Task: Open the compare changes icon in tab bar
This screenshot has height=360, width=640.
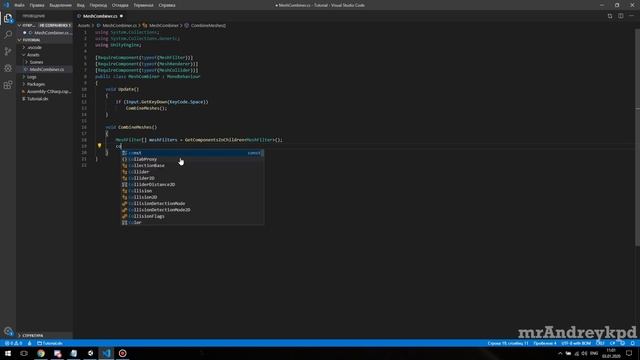Action: 610,16
